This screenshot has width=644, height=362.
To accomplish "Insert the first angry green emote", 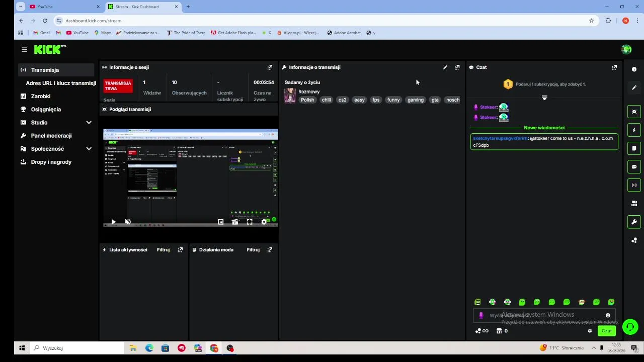I will point(477,302).
